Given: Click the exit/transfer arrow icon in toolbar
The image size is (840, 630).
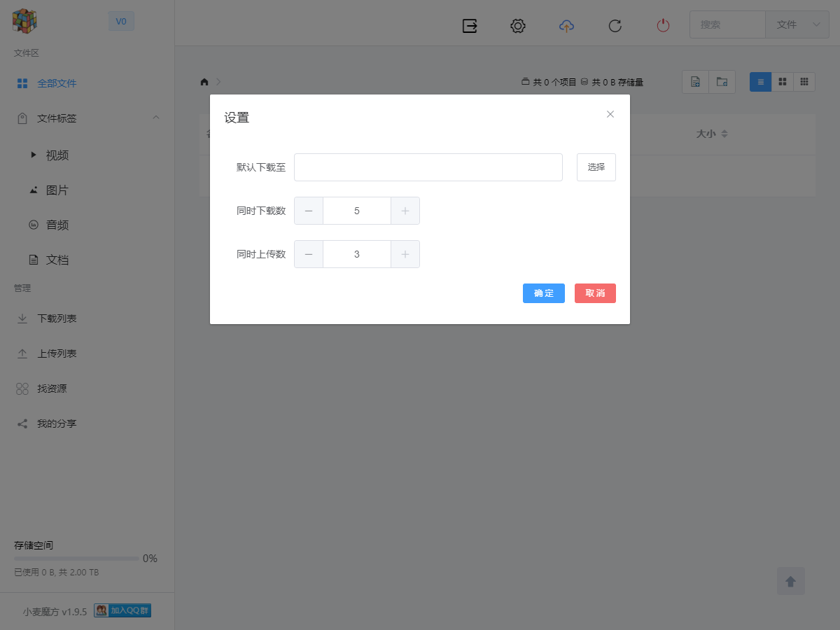Looking at the screenshot, I should 469,25.
